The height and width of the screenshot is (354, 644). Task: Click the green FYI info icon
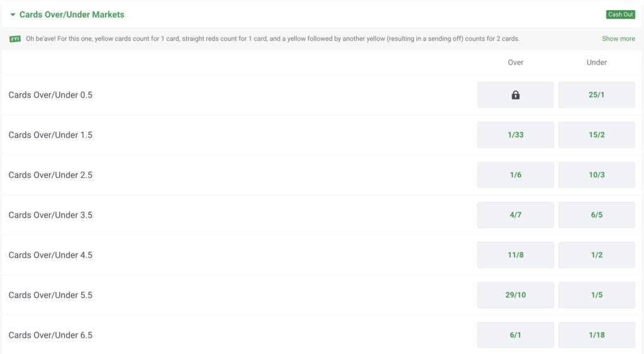click(15, 39)
